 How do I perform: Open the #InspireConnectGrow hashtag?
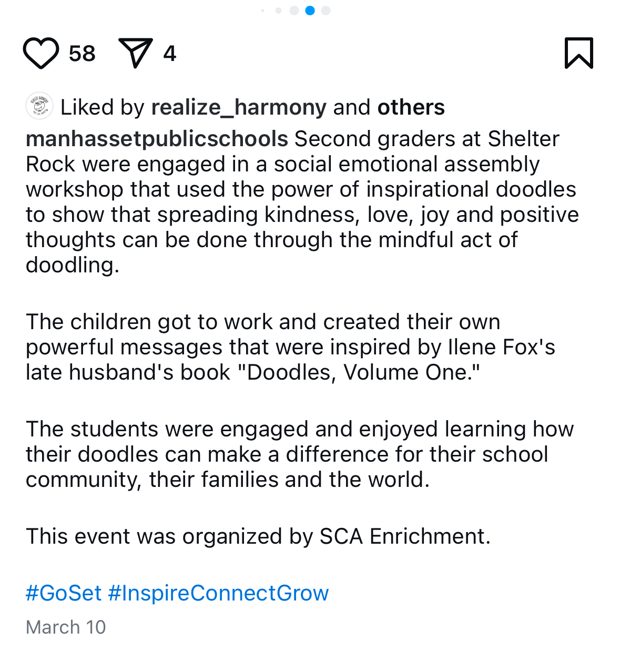218,593
